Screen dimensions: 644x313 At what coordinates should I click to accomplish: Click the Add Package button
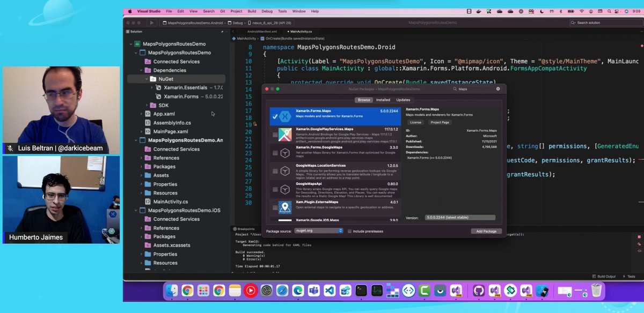486,231
